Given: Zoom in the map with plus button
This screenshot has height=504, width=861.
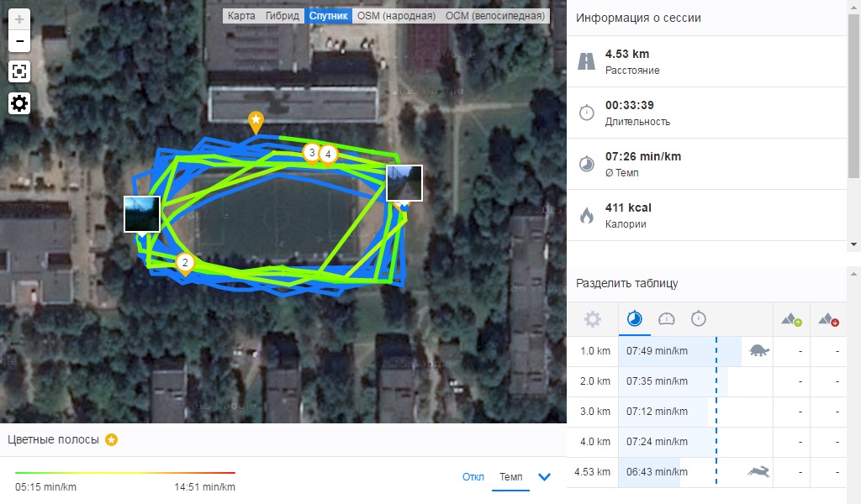Looking at the screenshot, I should 19,20.
